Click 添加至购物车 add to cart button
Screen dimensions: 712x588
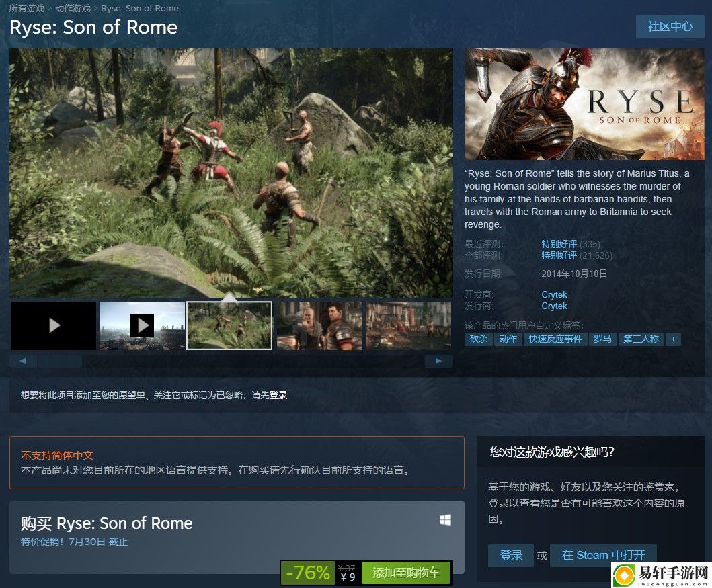coord(406,573)
